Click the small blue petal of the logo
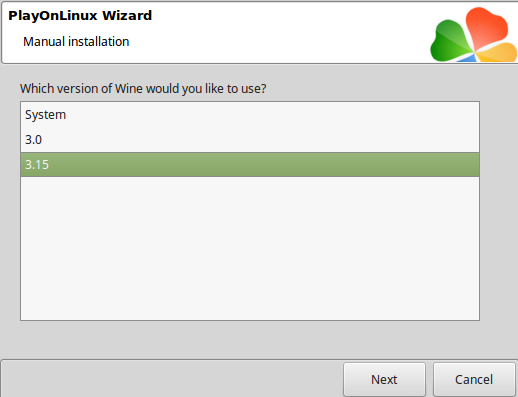 (x=468, y=58)
